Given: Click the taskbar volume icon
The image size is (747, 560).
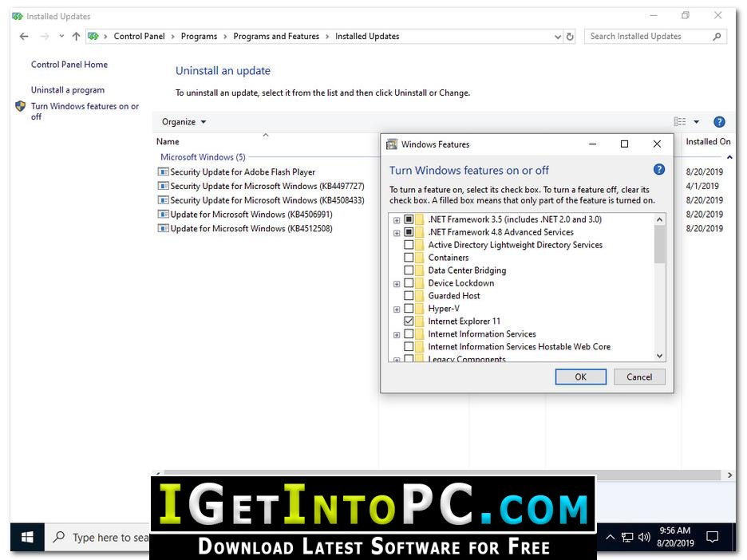Looking at the screenshot, I should click(x=644, y=537).
